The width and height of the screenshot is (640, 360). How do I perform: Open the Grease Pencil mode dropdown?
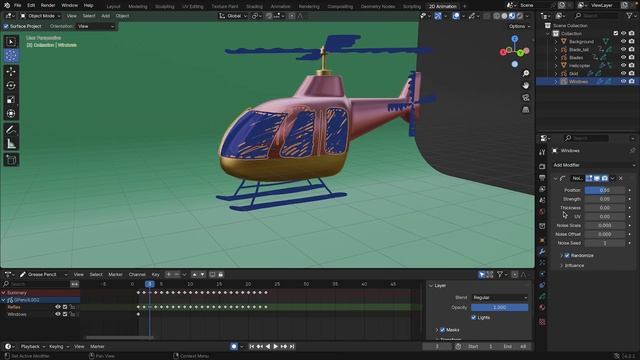click(43, 275)
